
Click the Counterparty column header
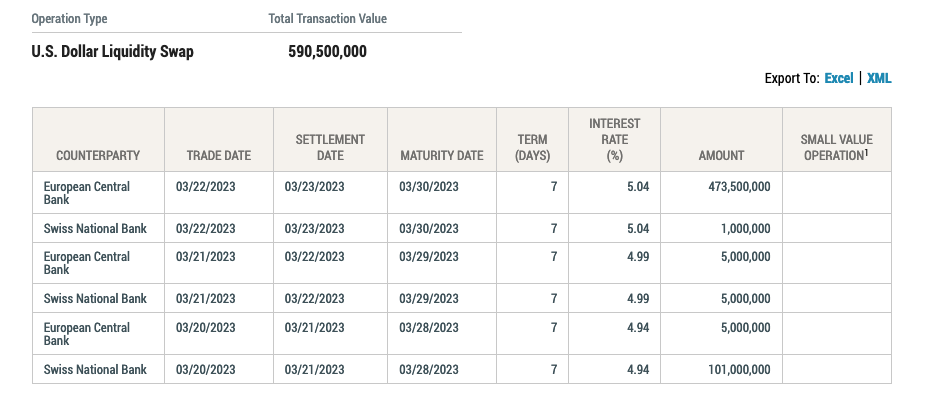[98, 155]
